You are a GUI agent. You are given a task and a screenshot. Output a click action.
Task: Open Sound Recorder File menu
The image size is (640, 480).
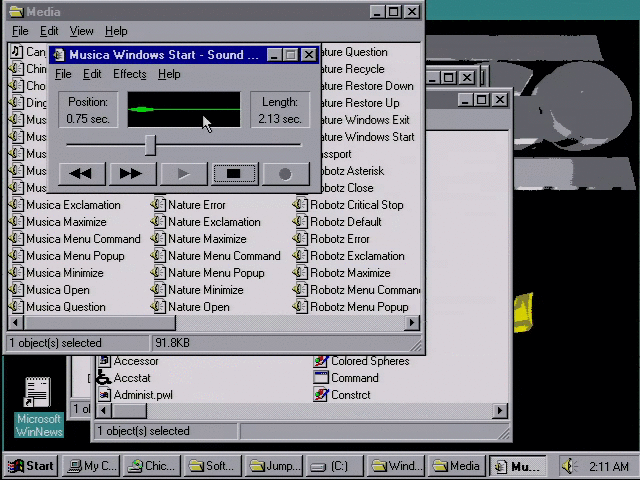pos(63,74)
